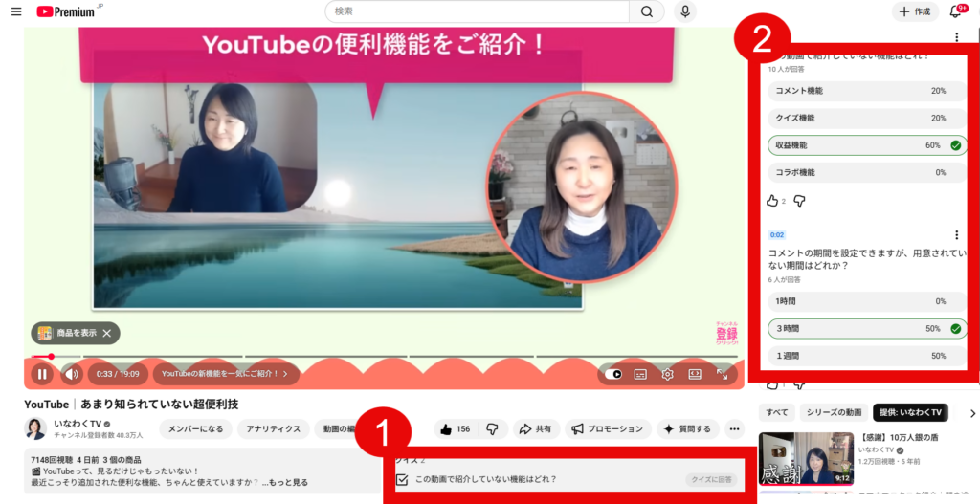Pause the video with the pause button

[42, 374]
